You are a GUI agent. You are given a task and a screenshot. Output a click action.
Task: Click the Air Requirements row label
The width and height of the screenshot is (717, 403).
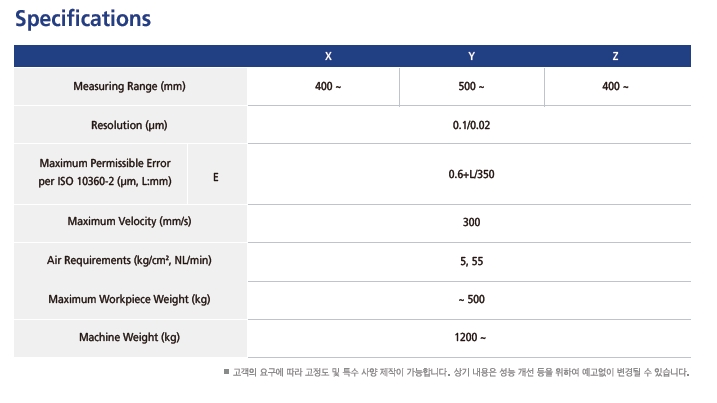pyautogui.click(x=130, y=260)
